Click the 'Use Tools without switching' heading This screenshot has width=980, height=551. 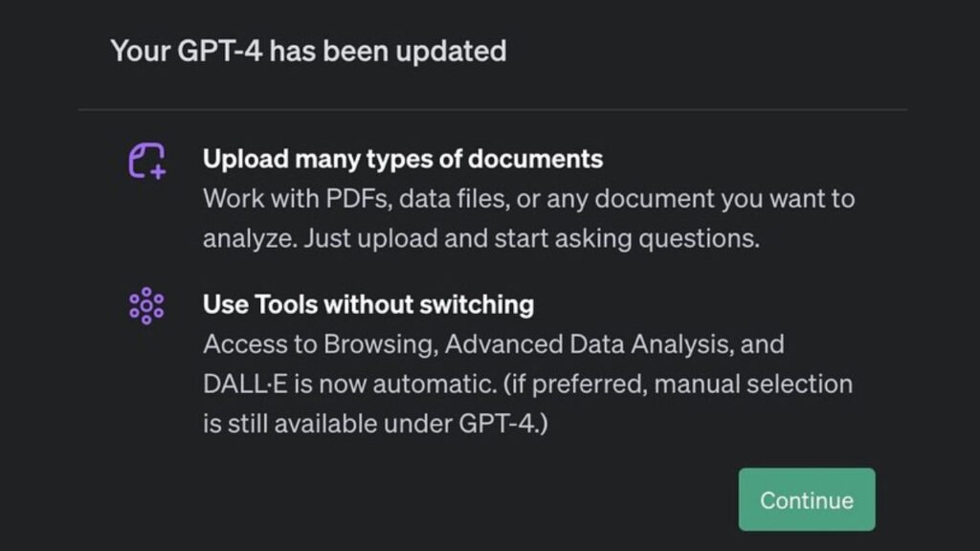tap(368, 304)
